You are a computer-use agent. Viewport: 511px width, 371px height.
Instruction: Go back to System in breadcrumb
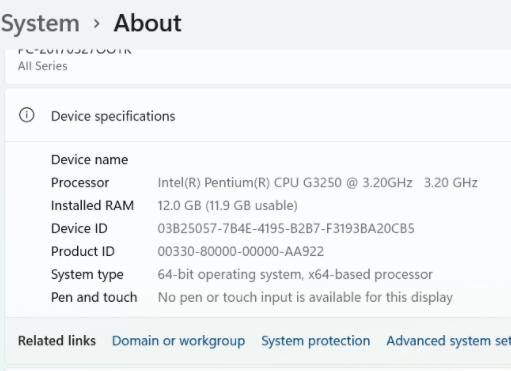coord(40,24)
